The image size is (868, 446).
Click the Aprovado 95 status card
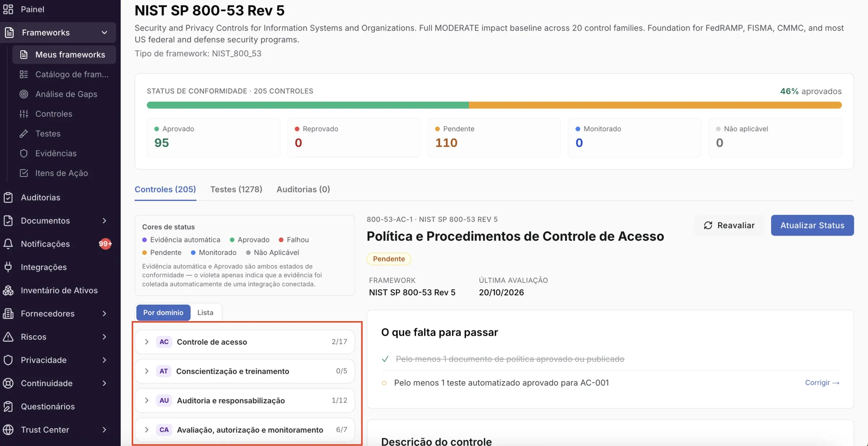coord(213,138)
